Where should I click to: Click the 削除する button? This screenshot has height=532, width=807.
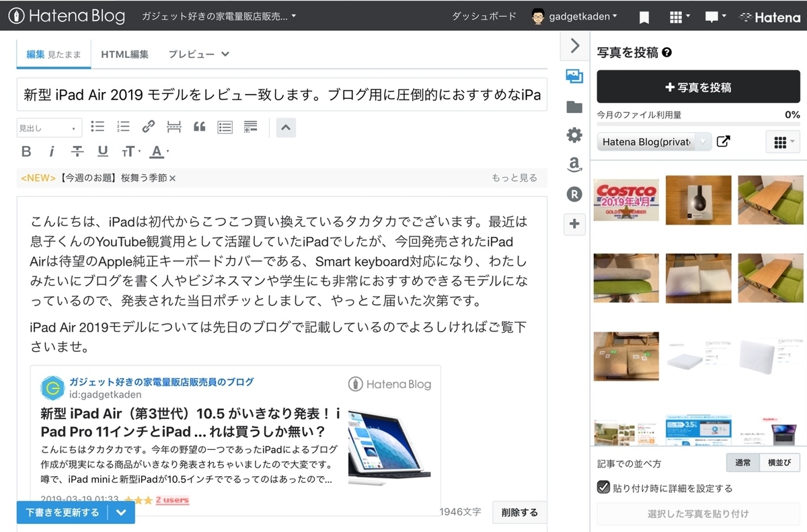tap(520, 512)
